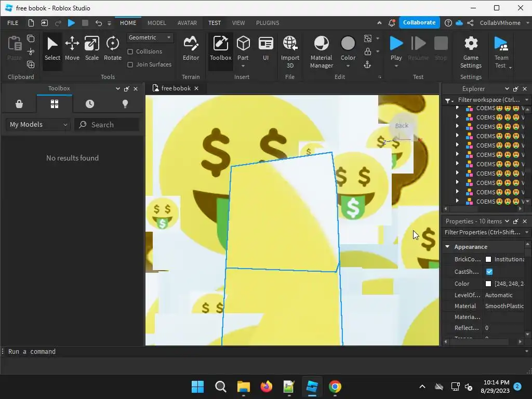Open Google Chrome from the taskbar
Viewport: 532px width, 399px height.
[335, 387]
